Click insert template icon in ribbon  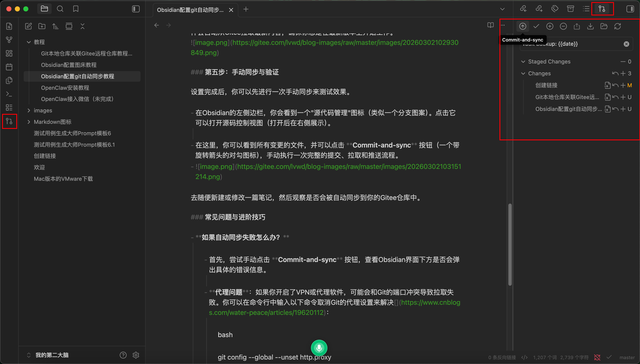click(9, 80)
